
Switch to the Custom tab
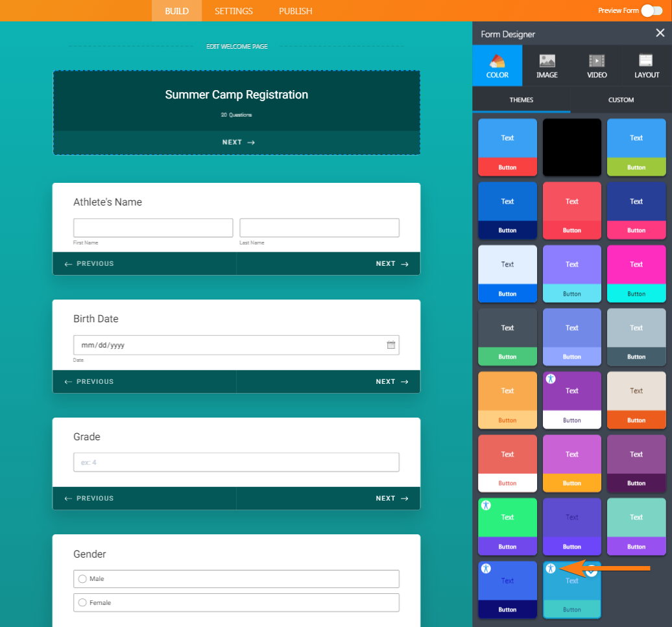point(621,100)
